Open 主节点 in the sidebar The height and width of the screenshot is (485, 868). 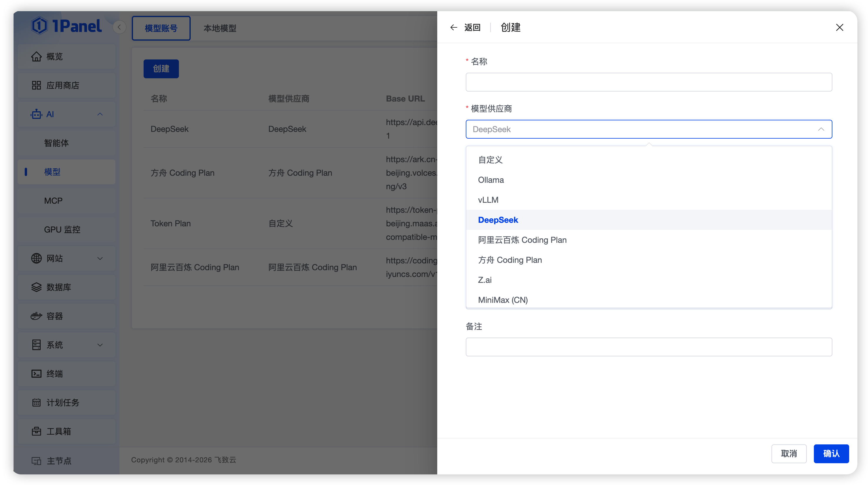(66, 461)
